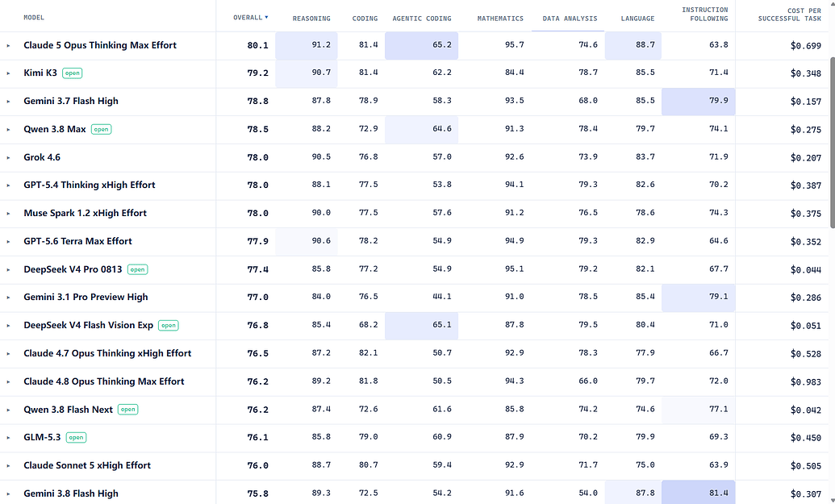This screenshot has width=835, height=504.
Task: Click the vertical scrollbar thumb
Action: [x=832, y=143]
